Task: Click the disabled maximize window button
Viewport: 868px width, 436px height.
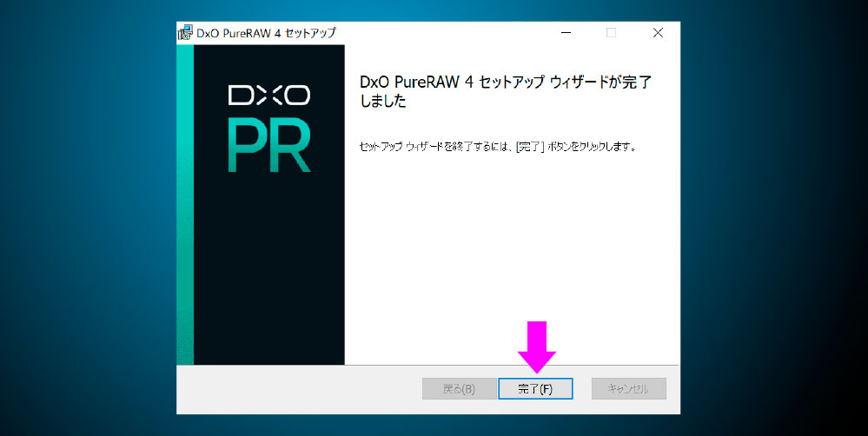Action: click(x=611, y=33)
